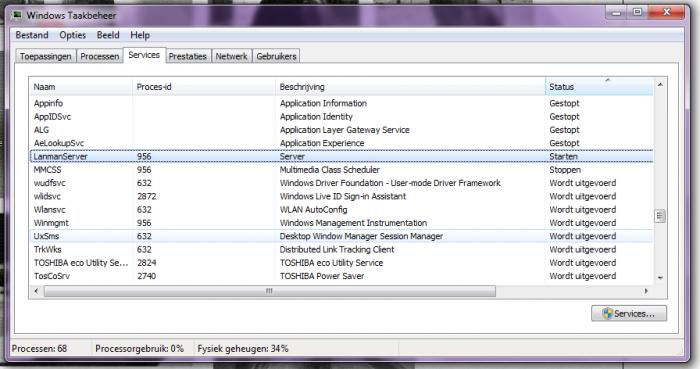Click the Fysiek geheugen: 34% status entry
700x369 pixels.
[243, 348]
